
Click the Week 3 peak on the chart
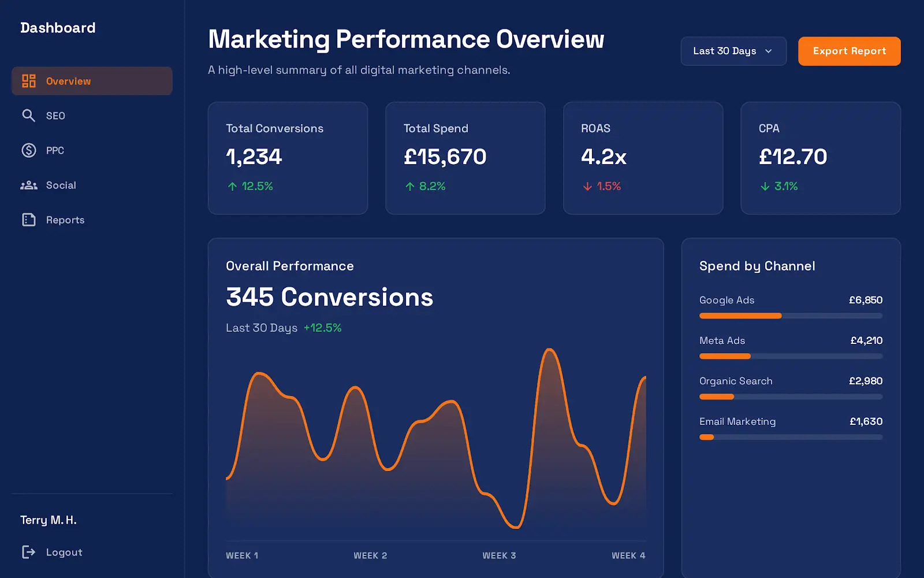point(550,350)
